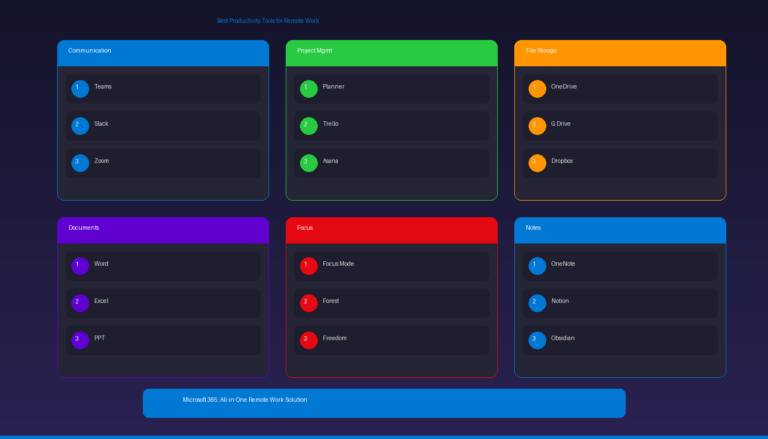
Task: Click the blue 2 badge beside Notion
Action: tap(537, 303)
